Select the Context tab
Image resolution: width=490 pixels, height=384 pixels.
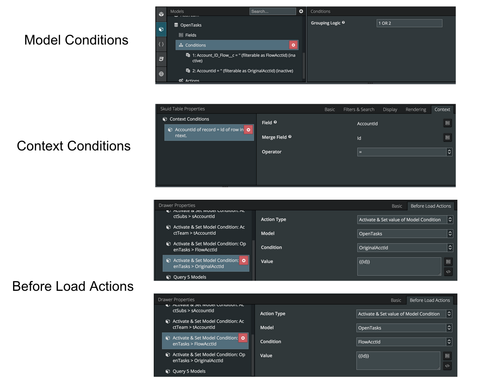click(x=442, y=109)
